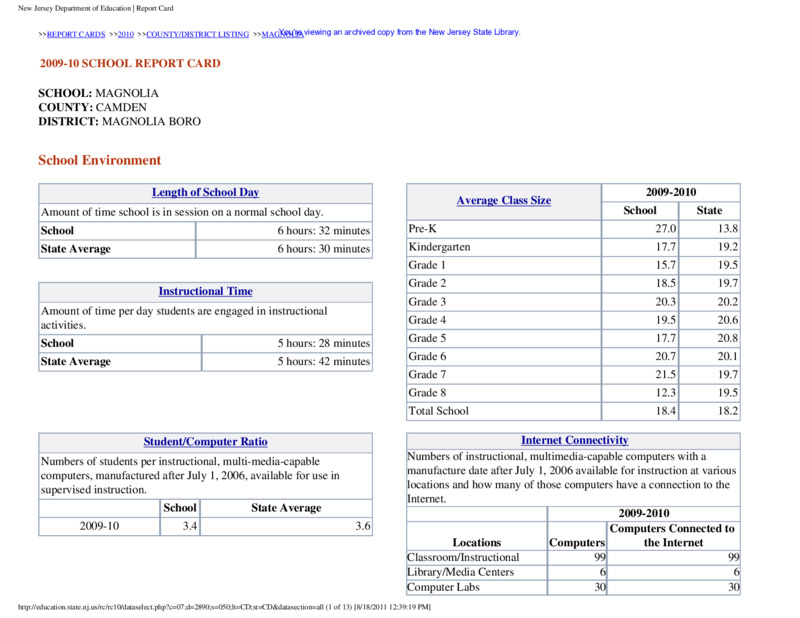Select the School Environment heading

click(99, 160)
